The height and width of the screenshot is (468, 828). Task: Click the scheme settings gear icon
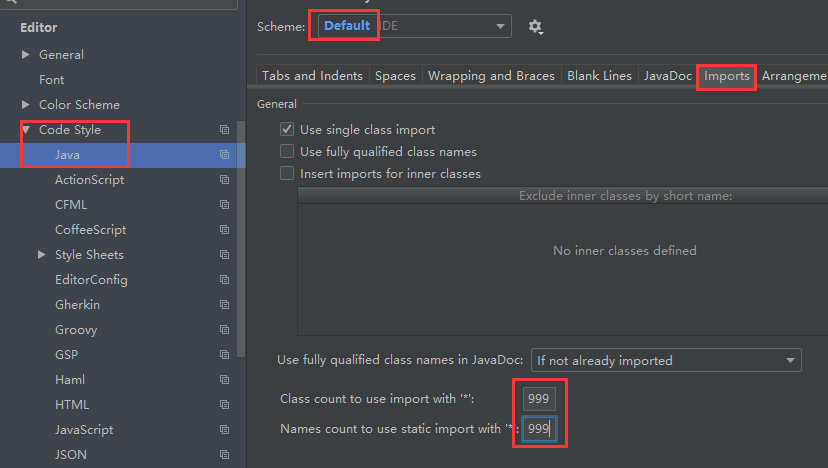pos(535,27)
